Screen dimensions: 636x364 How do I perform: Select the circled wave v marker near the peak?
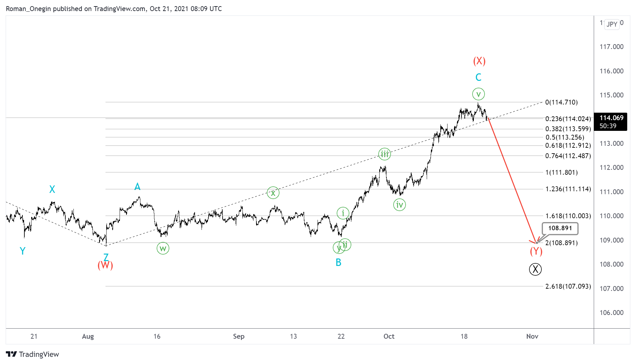(478, 94)
